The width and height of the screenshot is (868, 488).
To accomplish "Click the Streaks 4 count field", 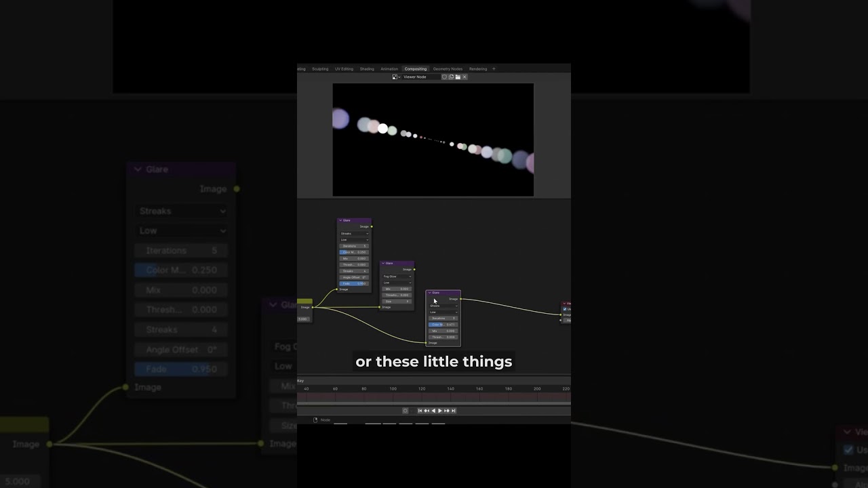I will pyautogui.click(x=354, y=271).
